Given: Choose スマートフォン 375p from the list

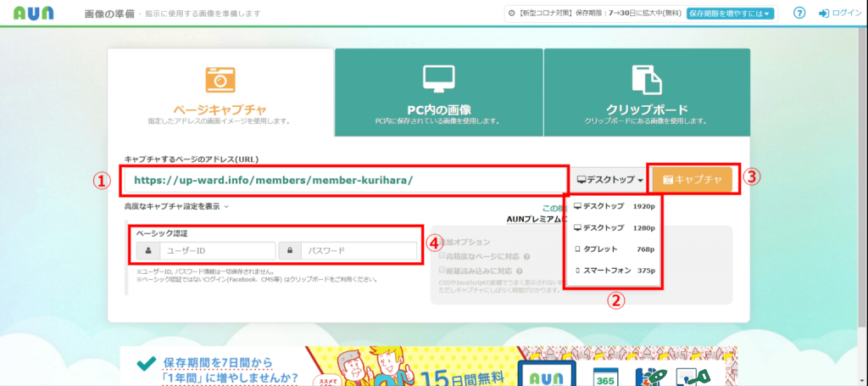Looking at the screenshot, I should [x=615, y=271].
